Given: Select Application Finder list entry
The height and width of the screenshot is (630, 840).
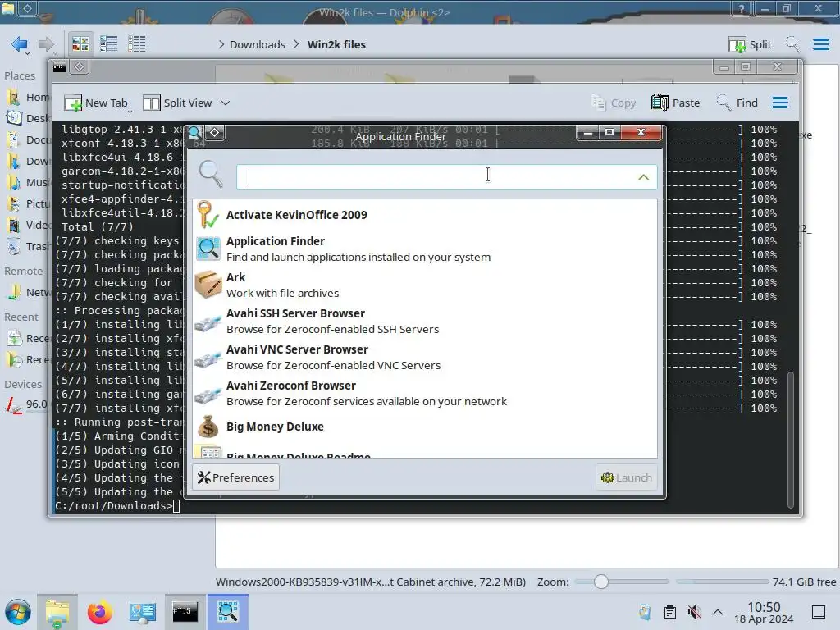Looking at the screenshot, I should point(425,249).
